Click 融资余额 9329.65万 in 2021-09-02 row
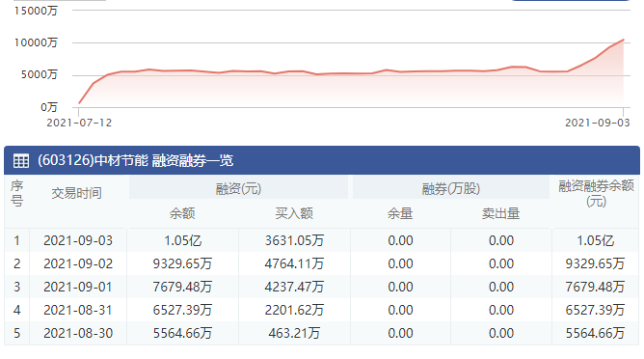 coord(182,263)
